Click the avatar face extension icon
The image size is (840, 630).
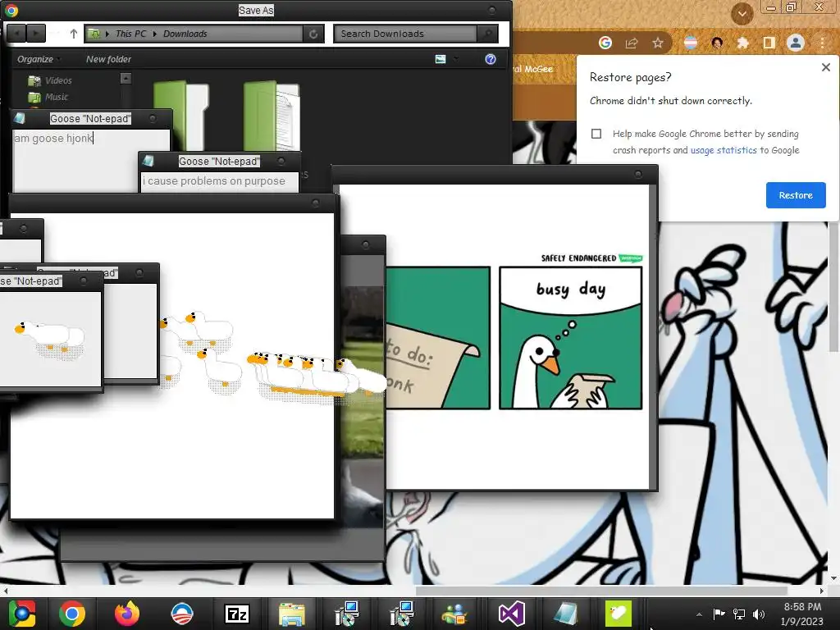click(x=717, y=43)
